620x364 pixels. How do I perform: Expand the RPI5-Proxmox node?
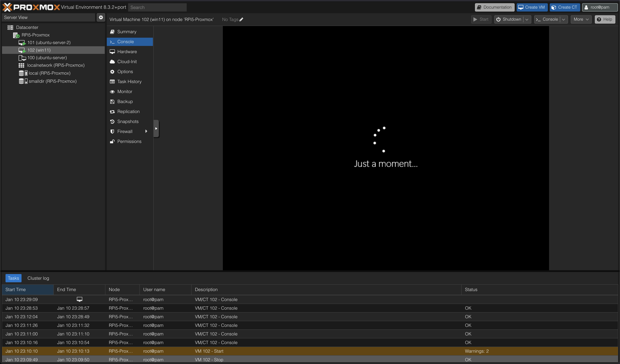(x=9, y=35)
